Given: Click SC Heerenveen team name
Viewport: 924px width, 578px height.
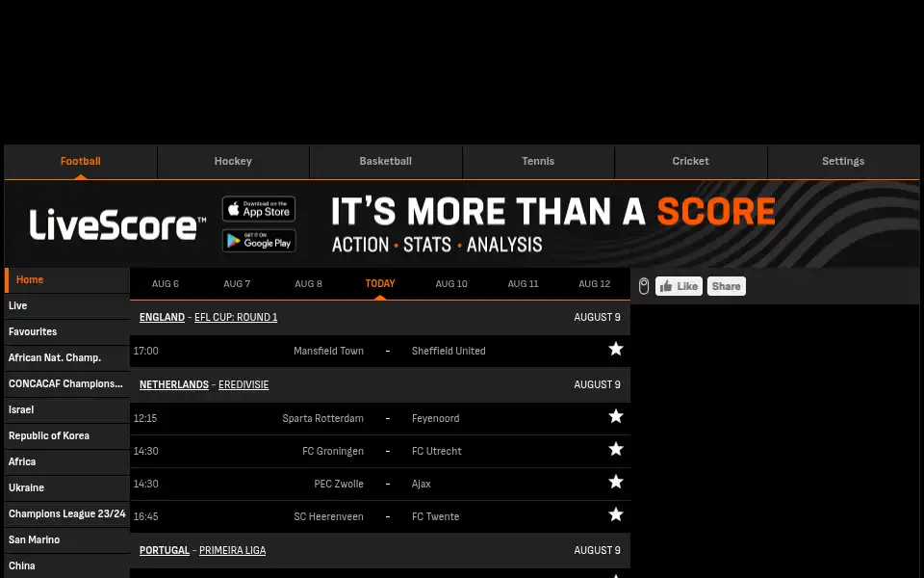Looking at the screenshot, I should click(x=329, y=516).
